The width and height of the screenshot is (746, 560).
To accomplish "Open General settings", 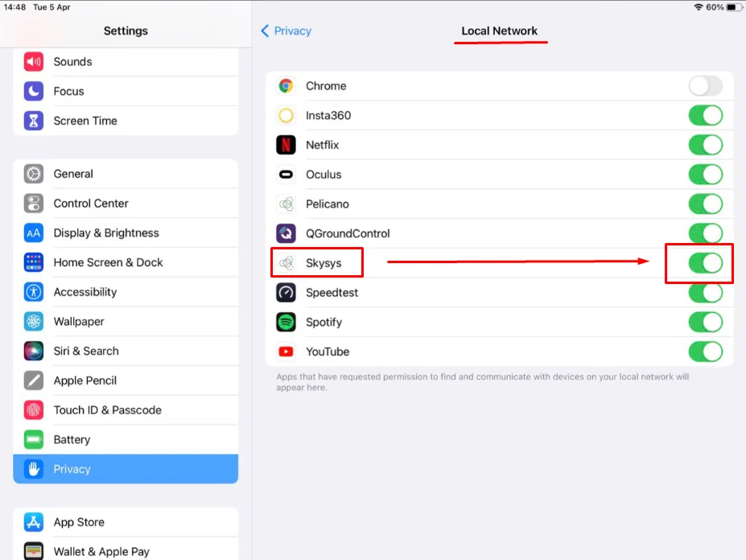I will click(126, 174).
